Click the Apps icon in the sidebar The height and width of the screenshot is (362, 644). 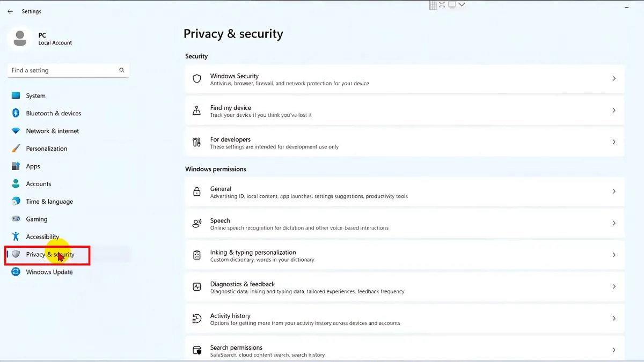(14, 166)
